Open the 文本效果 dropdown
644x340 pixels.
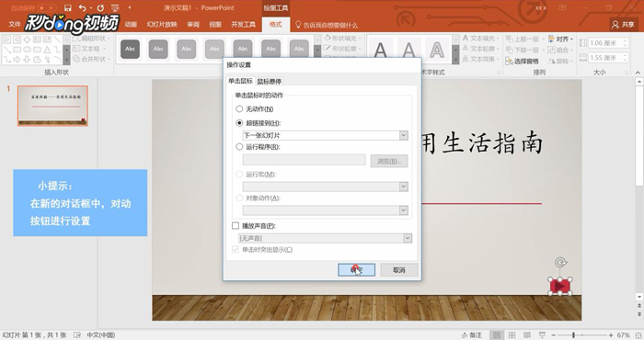click(x=481, y=59)
